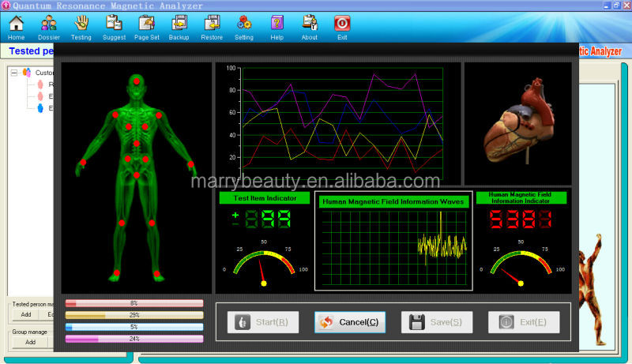This screenshot has height=364, width=632.
Task: Click the Save(S) button
Action: click(x=437, y=321)
